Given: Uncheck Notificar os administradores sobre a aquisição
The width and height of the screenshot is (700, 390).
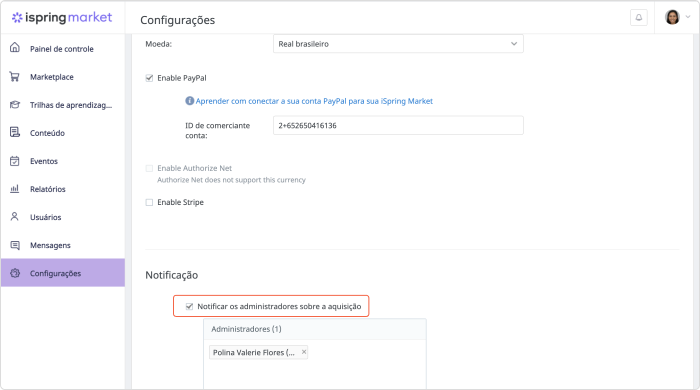Looking at the screenshot, I should click(189, 306).
